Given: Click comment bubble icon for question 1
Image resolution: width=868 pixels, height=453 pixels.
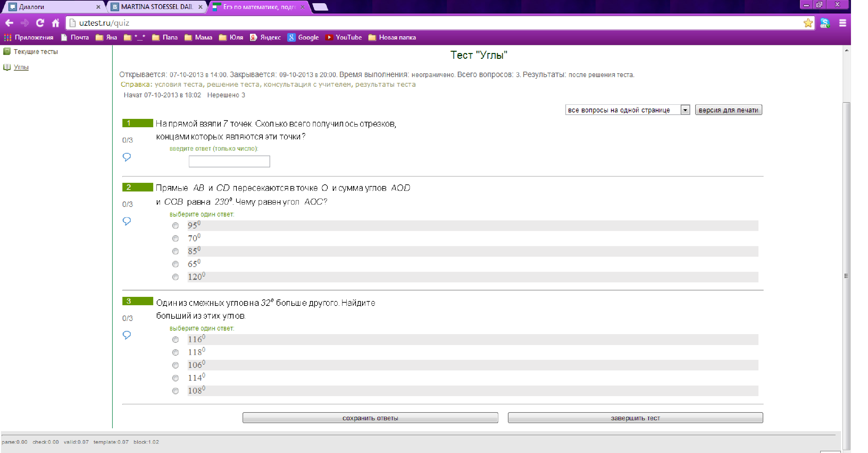Looking at the screenshot, I should tap(127, 157).
